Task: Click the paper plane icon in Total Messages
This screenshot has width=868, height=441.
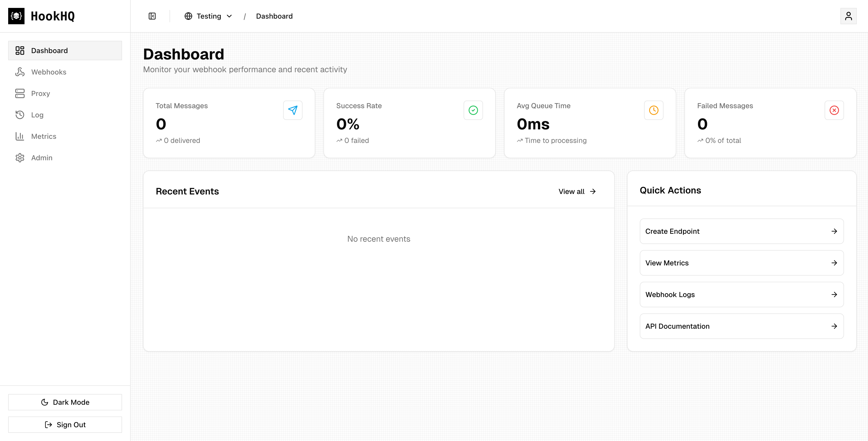Action: (x=293, y=110)
